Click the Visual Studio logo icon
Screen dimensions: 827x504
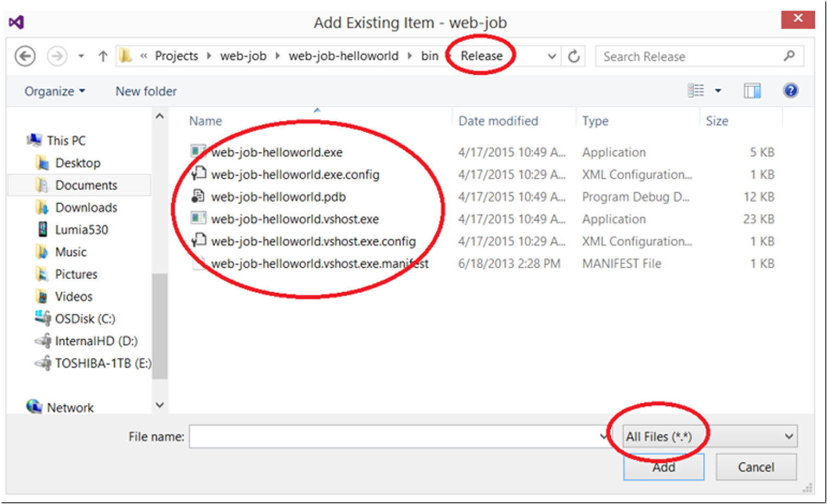point(16,22)
